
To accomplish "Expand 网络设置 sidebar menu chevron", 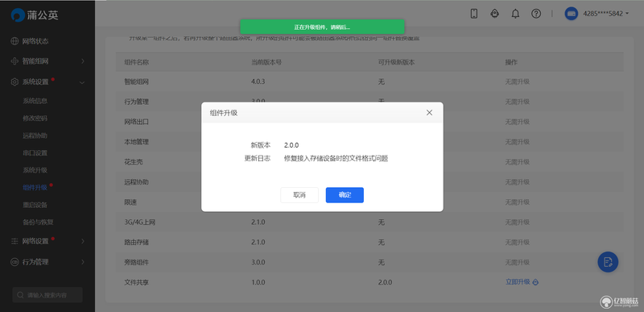I will point(83,241).
